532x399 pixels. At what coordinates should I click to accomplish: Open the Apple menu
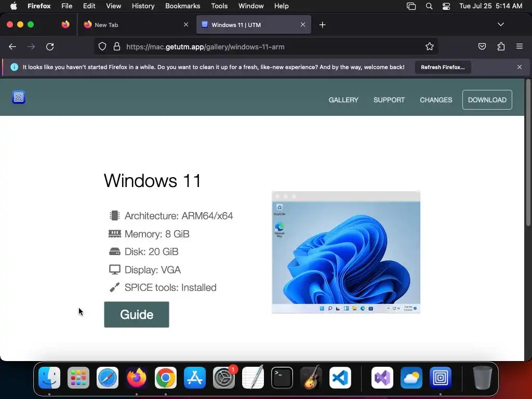14,6
